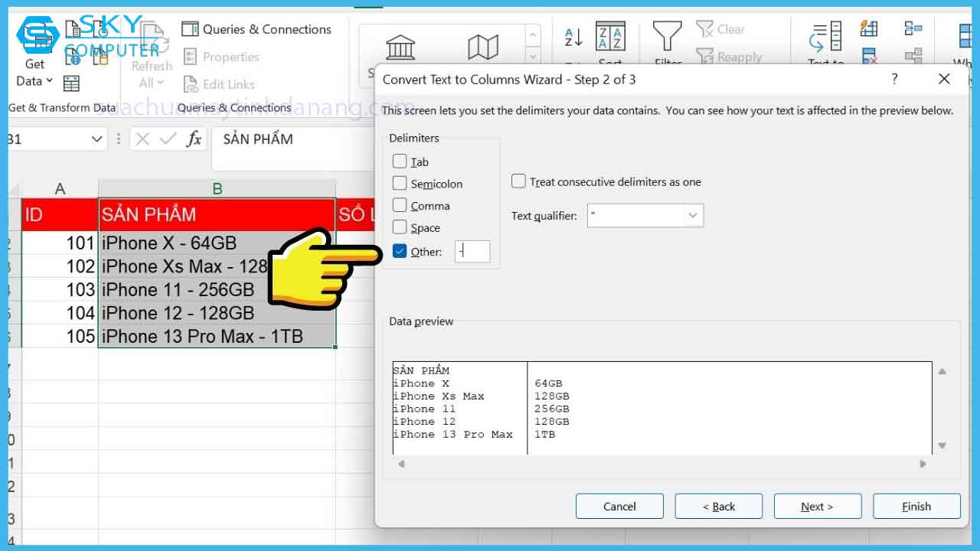Click the cell containing 105
Viewport: 980px width, 551px height.
pos(60,336)
